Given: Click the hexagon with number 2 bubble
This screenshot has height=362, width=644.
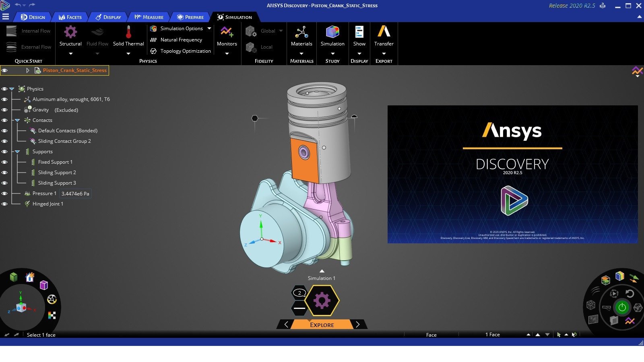Looking at the screenshot, I should coord(299,293).
